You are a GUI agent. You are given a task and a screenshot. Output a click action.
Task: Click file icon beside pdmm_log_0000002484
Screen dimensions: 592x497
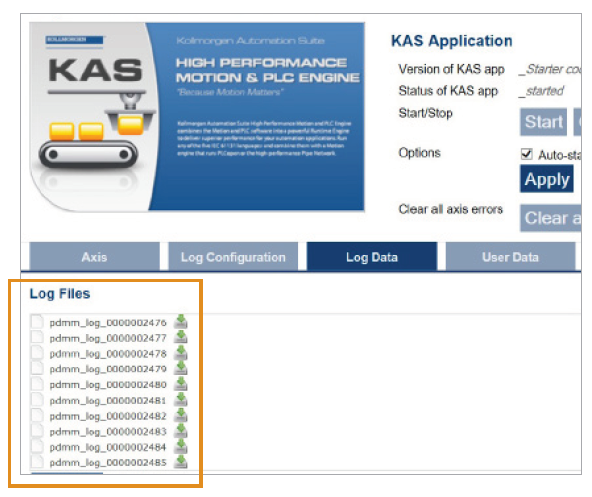point(37,446)
